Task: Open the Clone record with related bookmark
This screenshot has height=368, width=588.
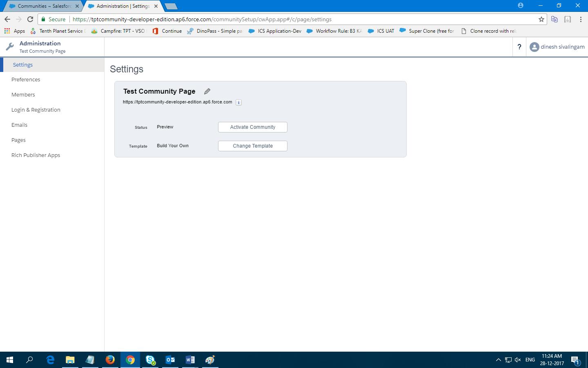Action: pos(489,31)
